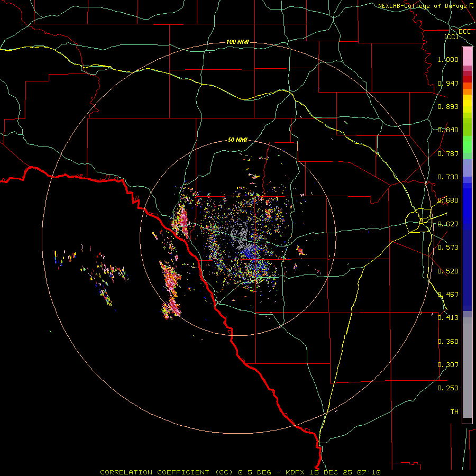Pick the gray bottom segment of the color bar

pyautogui.click(x=467, y=368)
